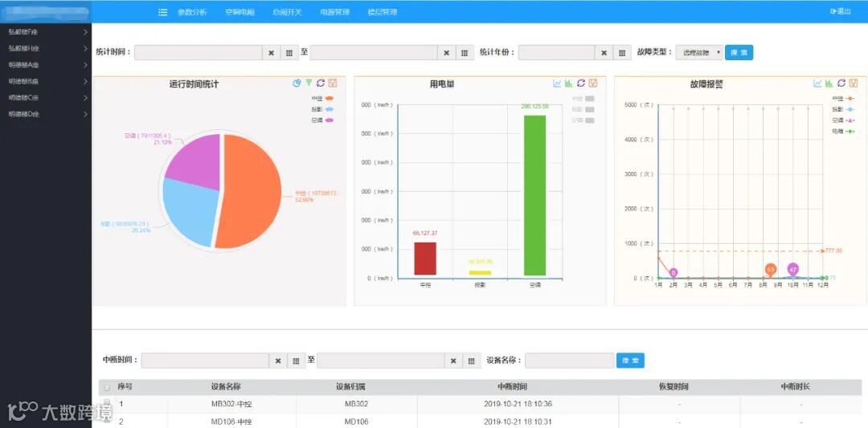This screenshot has width=868, height=428.
Task: Expand 弘毅楼H座 in sidebar
Action: click(x=45, y=49)
